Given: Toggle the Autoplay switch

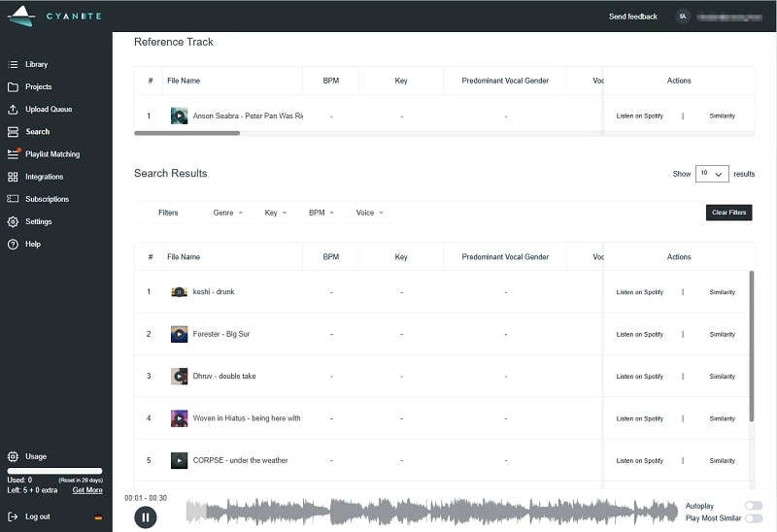Looking at the screenshot, I should tap(753, 506).
